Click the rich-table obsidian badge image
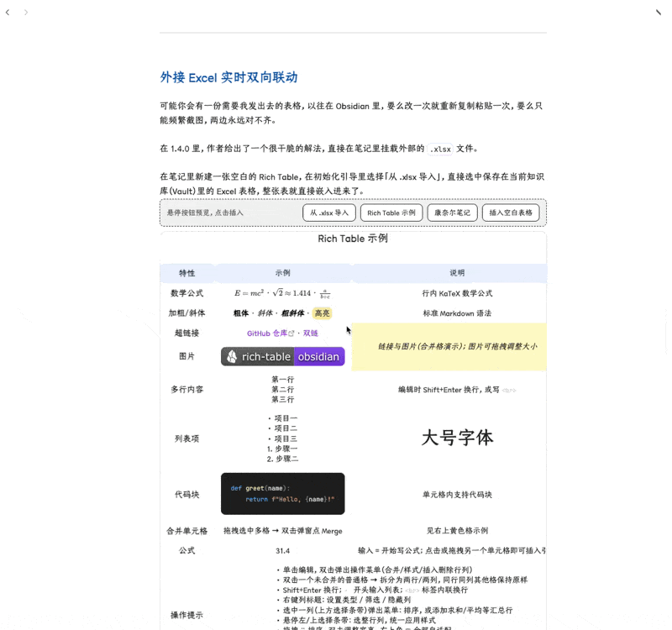The image size is (672, 630). tap(283, 356)
